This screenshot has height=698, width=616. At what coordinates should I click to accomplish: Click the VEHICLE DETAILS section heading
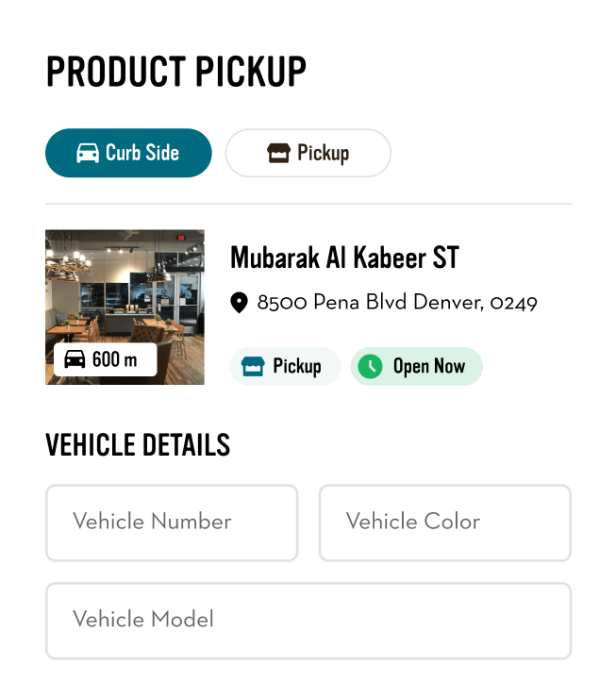[138, 445]
